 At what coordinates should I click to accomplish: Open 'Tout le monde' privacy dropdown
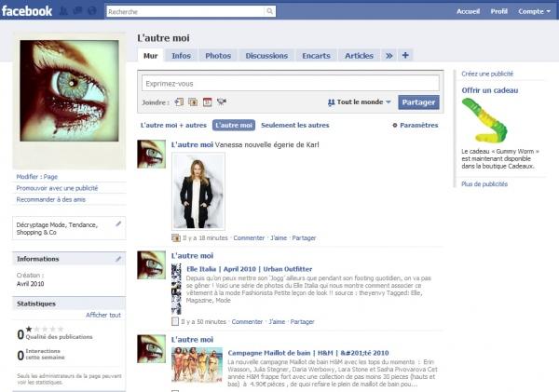point(359,101)
